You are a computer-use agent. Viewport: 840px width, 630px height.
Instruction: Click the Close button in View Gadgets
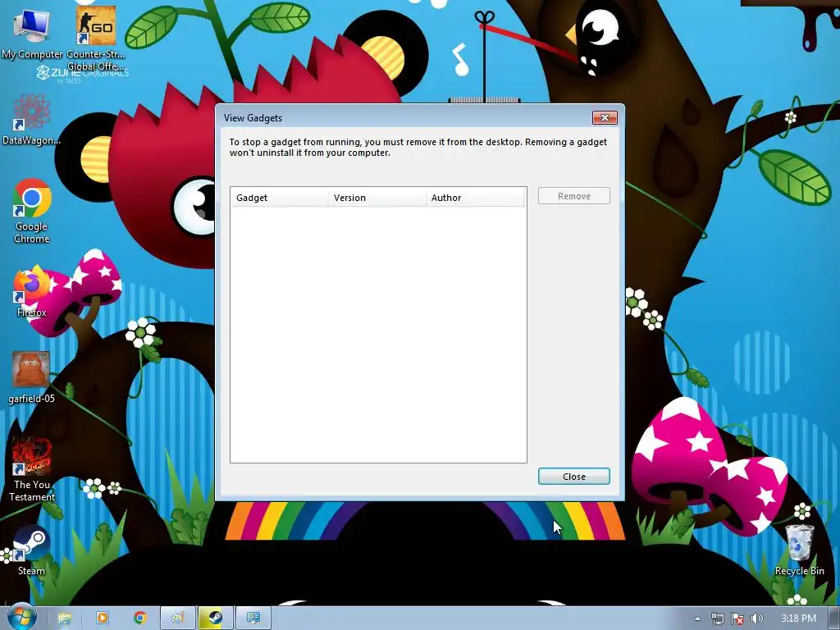pyautogui.click(x=573, y=477)
